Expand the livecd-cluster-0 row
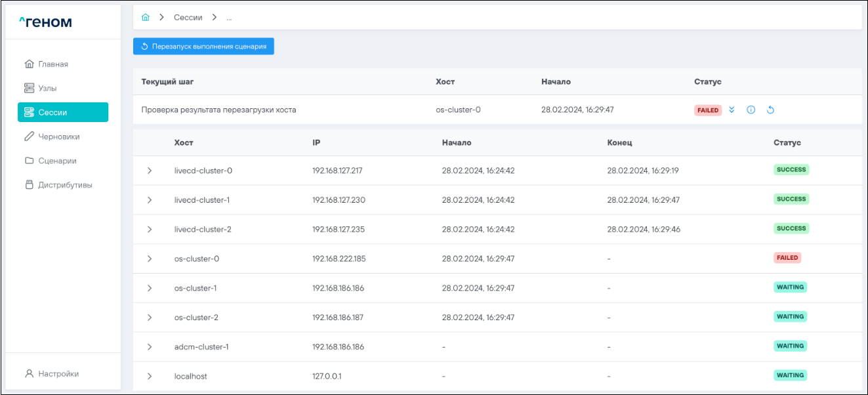 (x=150, y=171)
